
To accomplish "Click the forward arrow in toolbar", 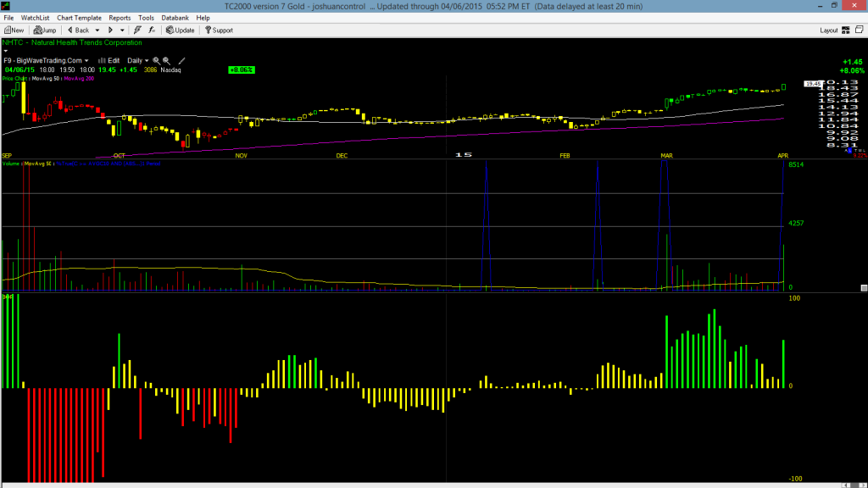I will 110,30.
